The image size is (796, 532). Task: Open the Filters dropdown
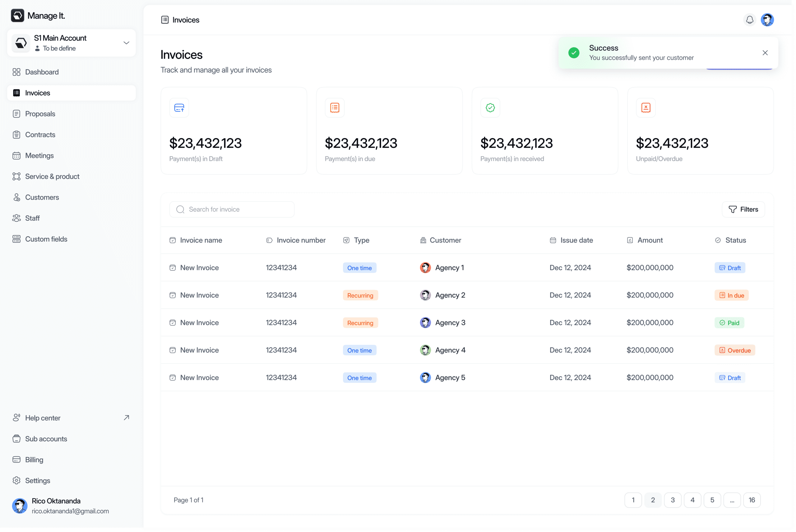743,209
